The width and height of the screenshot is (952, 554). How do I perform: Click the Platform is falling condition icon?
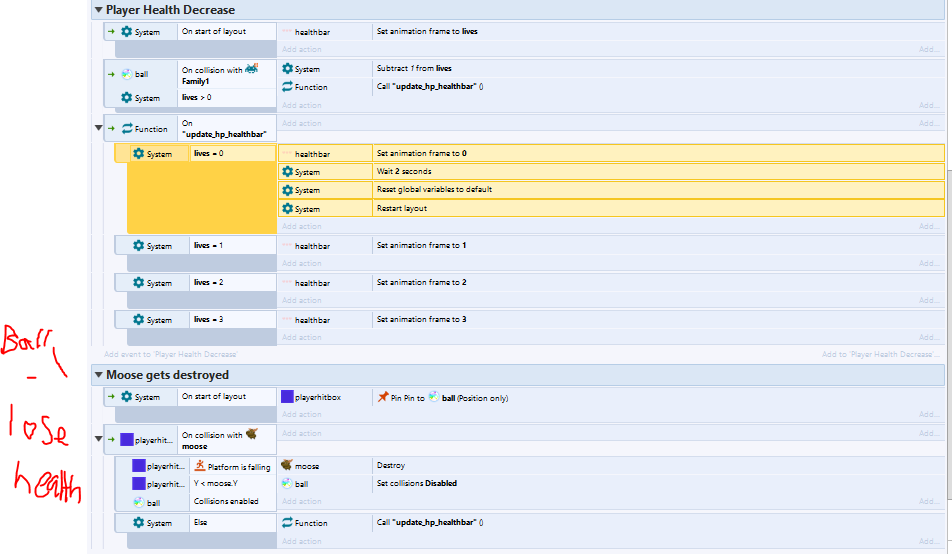tap(201, 465)
